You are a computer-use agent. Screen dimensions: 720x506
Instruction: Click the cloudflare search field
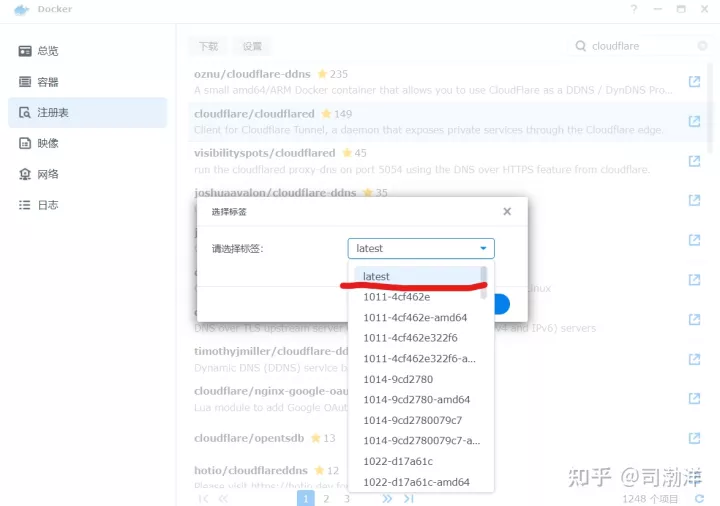(x=638, y=46)
